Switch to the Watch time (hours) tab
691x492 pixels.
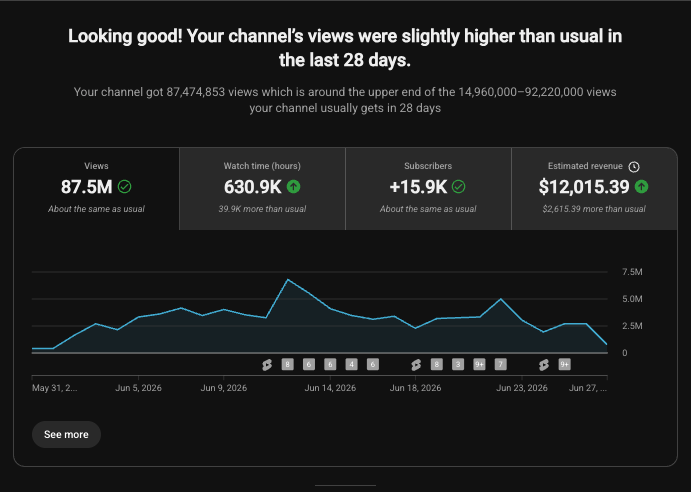click(262, 189)
